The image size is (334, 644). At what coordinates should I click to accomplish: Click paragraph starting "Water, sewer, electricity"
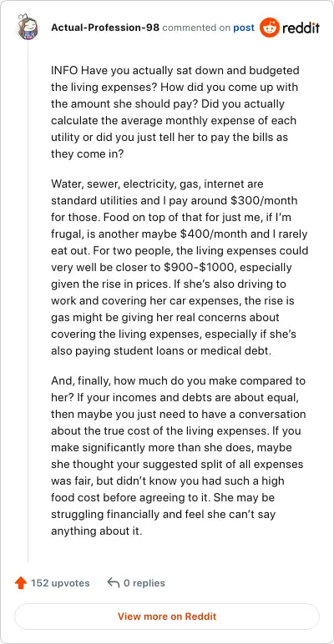180,268
